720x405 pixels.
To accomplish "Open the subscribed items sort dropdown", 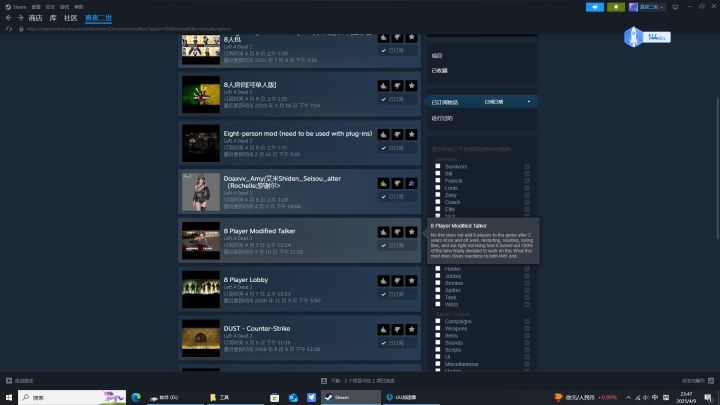I will tap(507, 101).
